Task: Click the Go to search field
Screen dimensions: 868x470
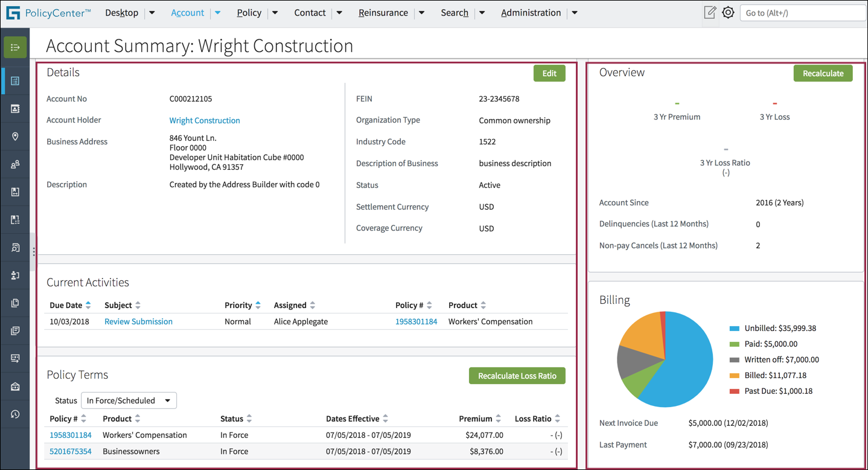Action: coord(802,13)
